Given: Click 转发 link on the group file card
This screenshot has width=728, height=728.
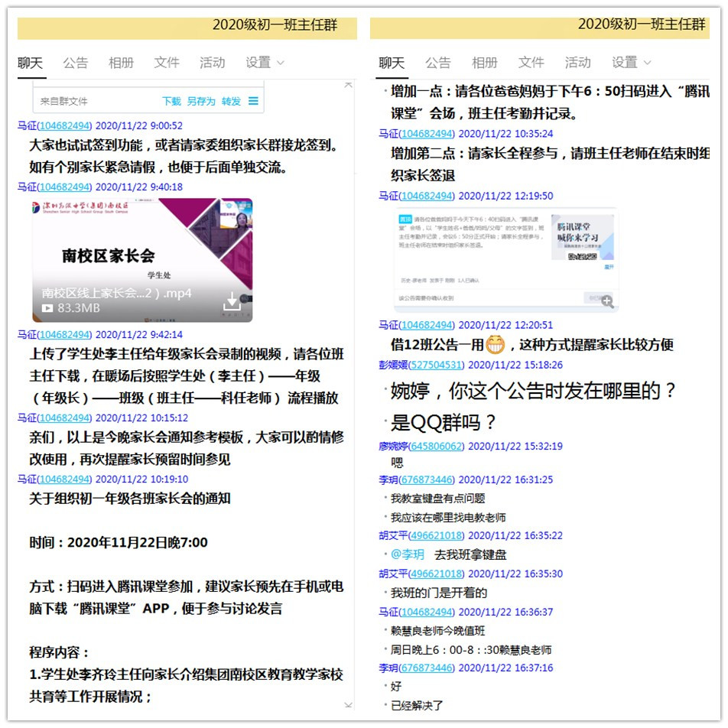Looking at the screenshot, I should click(x=231, y=101).
